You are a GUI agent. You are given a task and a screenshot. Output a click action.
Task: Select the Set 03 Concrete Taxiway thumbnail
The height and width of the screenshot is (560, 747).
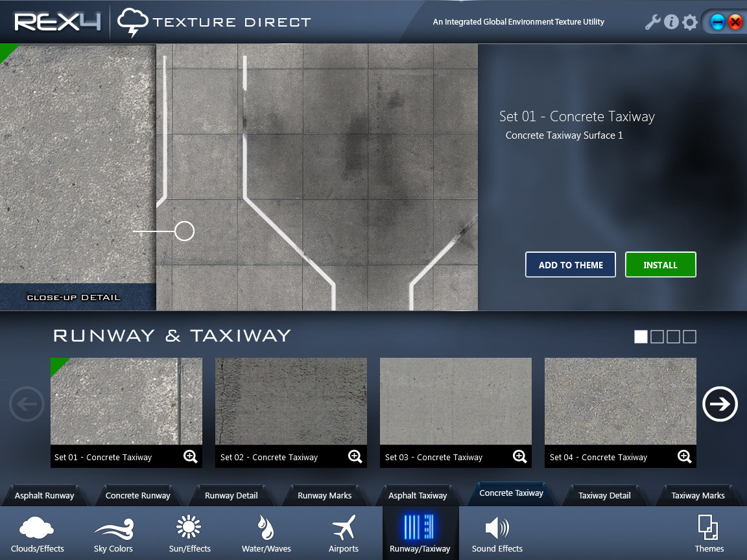[x=455, y=402]
